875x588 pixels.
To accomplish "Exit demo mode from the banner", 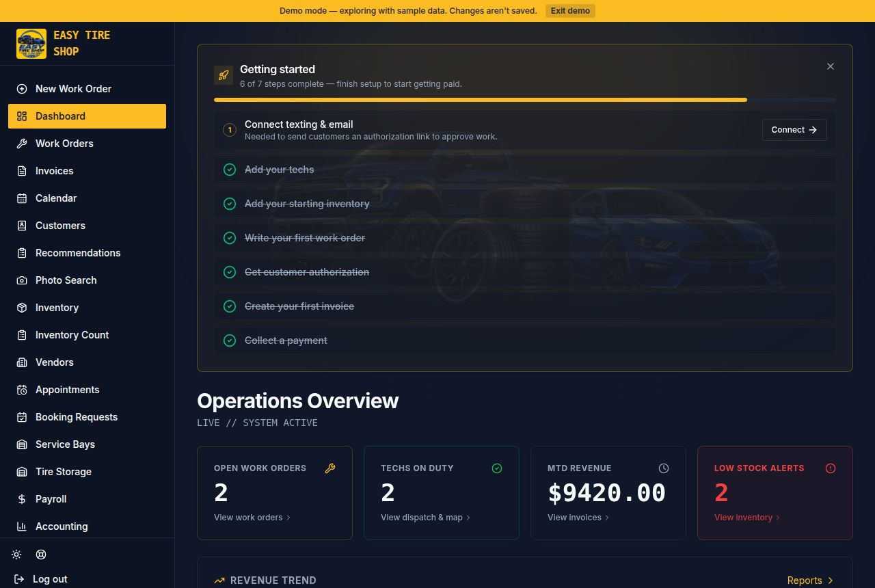I will [570, 11].
